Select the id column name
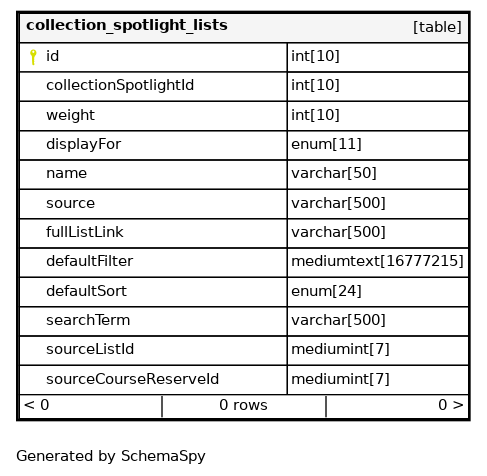The height and width of the screenshot is (476, 487). 52,56
